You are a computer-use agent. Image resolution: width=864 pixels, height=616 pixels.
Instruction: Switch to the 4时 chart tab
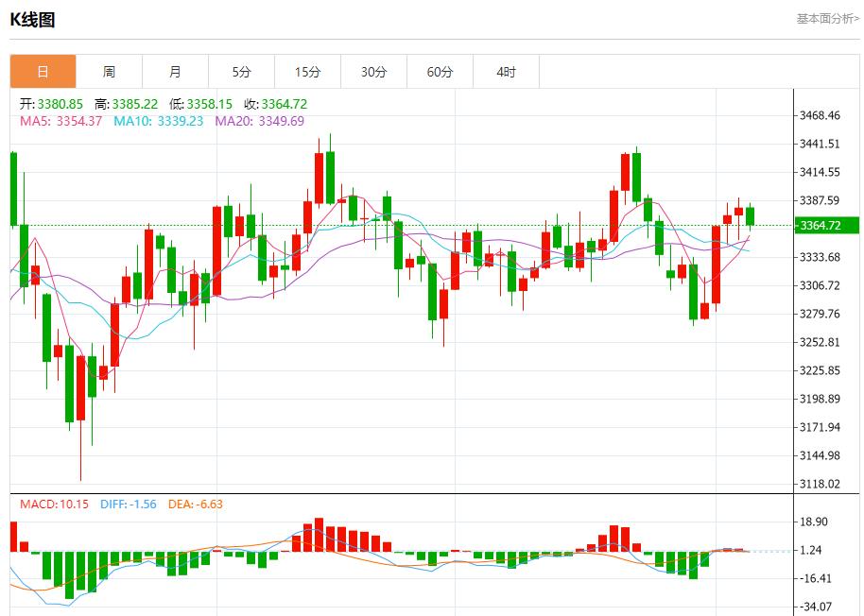506,72
